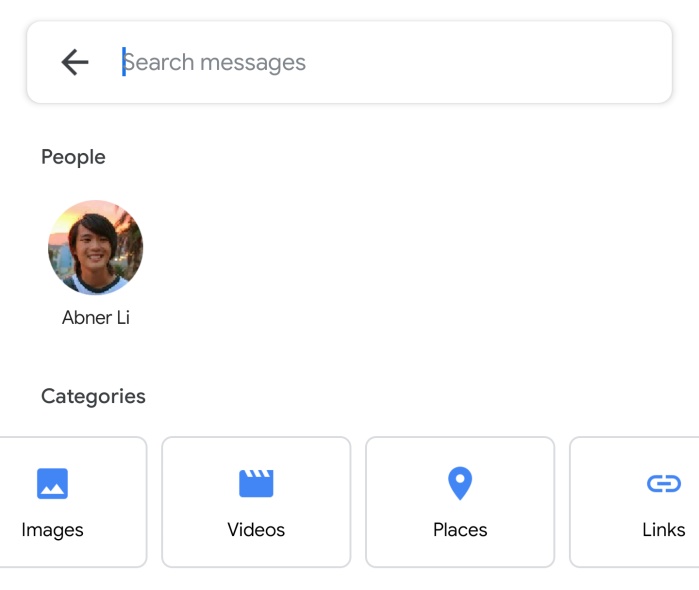This screenshot has width=699, height=590.
Task: Open the Videos category card
Action: [256, 503]
